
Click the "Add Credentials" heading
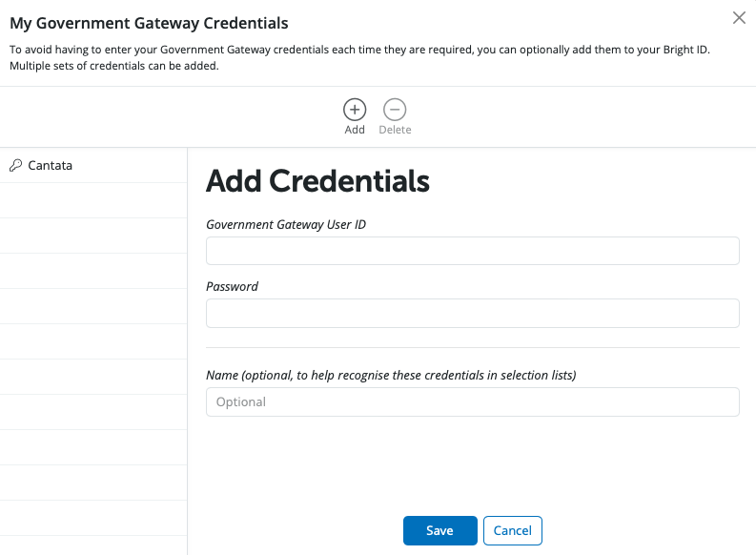[317, 180]
